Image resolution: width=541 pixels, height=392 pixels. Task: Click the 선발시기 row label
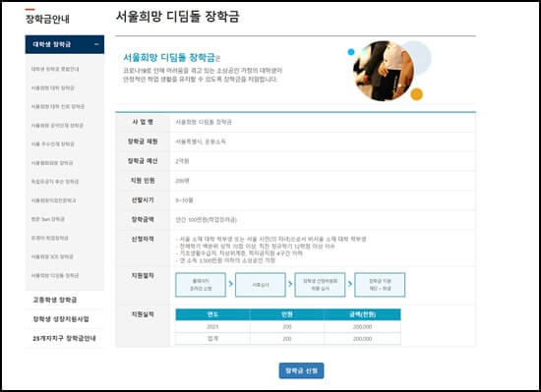pos(143,199)
